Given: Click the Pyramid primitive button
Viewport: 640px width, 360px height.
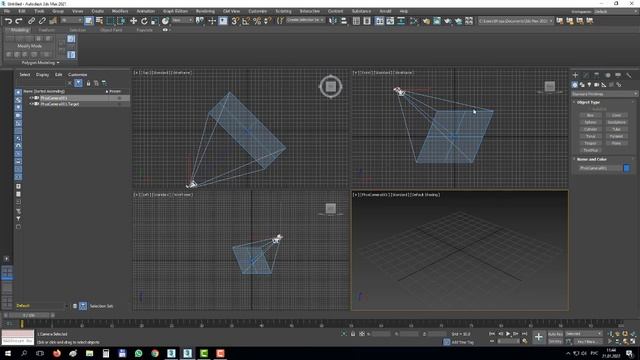Looking at the screenshot, I should click(x=616, y=136).
